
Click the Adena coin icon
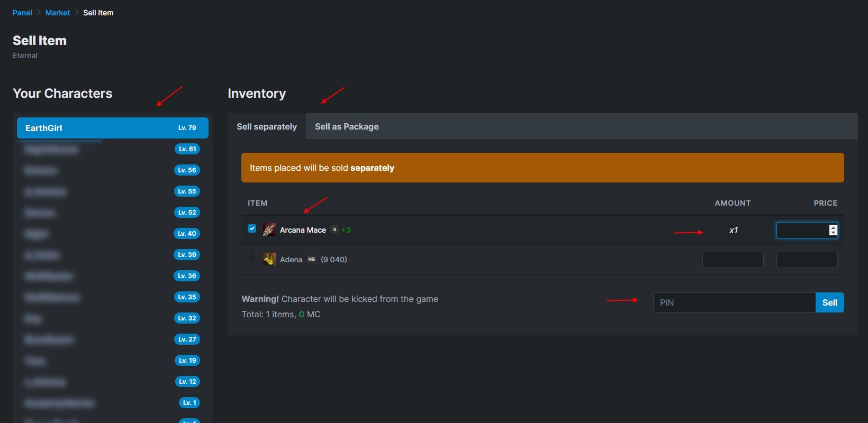coord(269,259)
